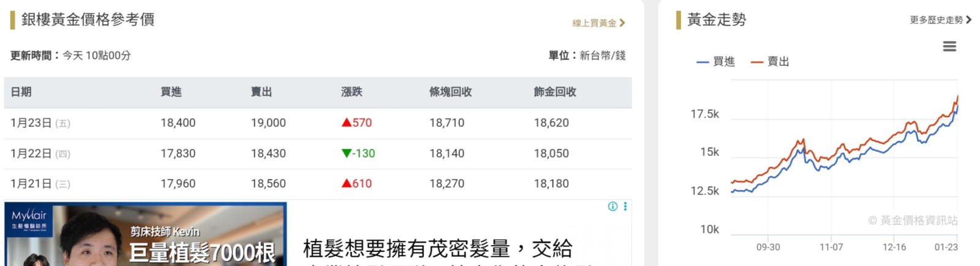Click the yellow bar icon before 黃金走勢 title
The width and height of the screenshot is (980, 266).
click(x=679, y=20)
